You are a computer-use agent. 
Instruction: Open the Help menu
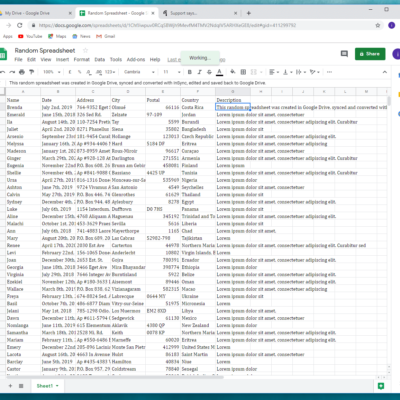[x=155, y=60]
